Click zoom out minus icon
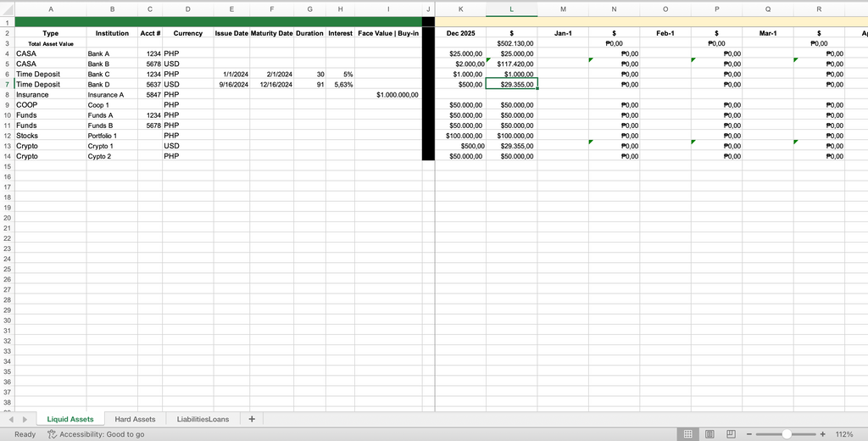Viewport: 868px width, 441px height. [x=749, y=434]
